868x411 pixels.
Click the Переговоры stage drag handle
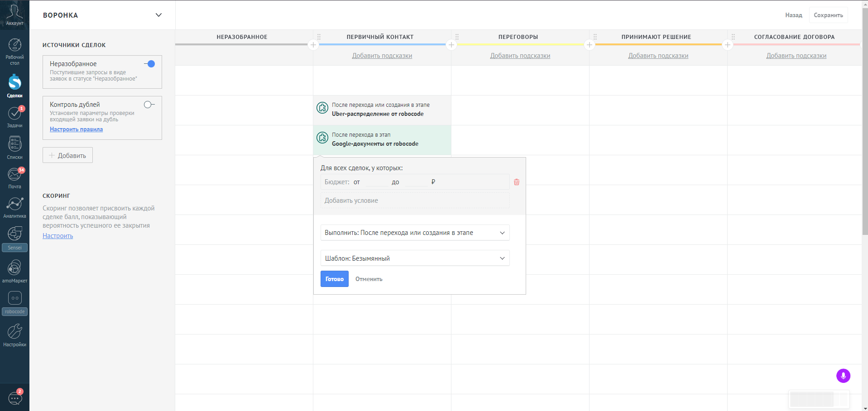point(457,37)
